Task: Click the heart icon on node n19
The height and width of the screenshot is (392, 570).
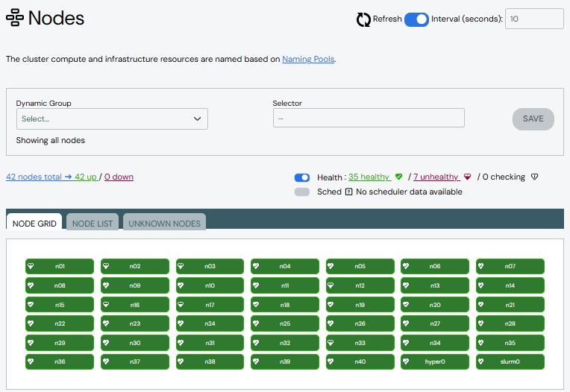Action: pos(331,305)
